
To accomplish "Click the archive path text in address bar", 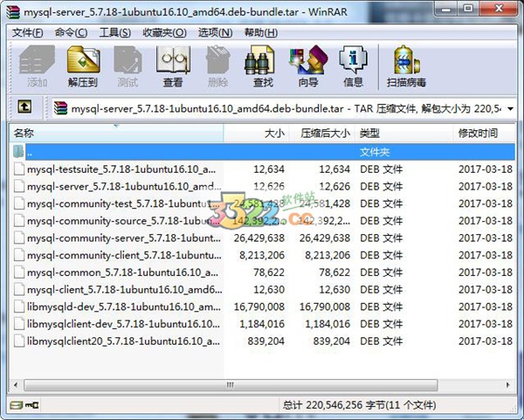I will 286,108.
